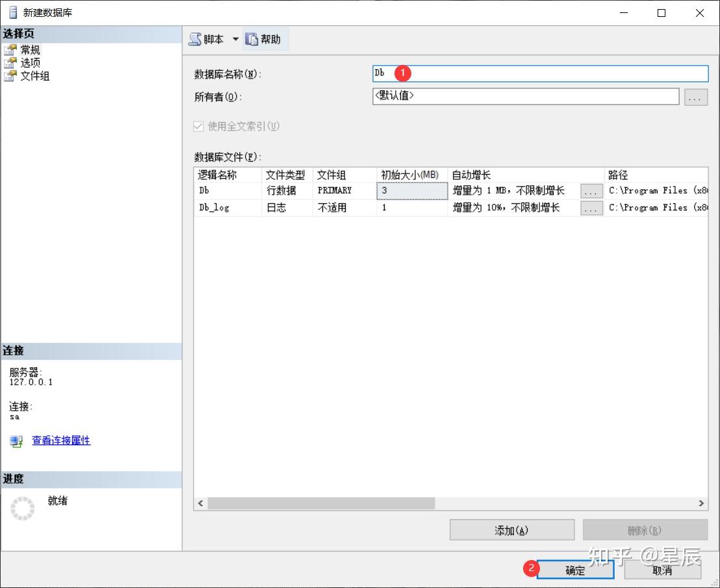Screen dimensions: 720x588
Task: Click the 文件类型 column header
Action: click(287, 175)
